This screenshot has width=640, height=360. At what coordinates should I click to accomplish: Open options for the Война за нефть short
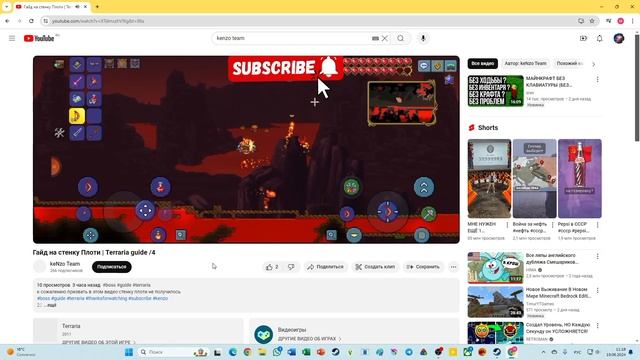click(x=553, y=225)
